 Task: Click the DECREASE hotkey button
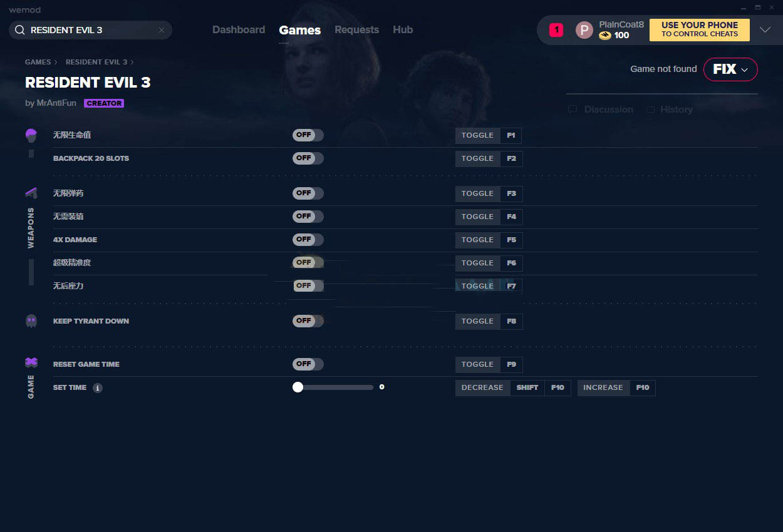(x=482, y=388)
